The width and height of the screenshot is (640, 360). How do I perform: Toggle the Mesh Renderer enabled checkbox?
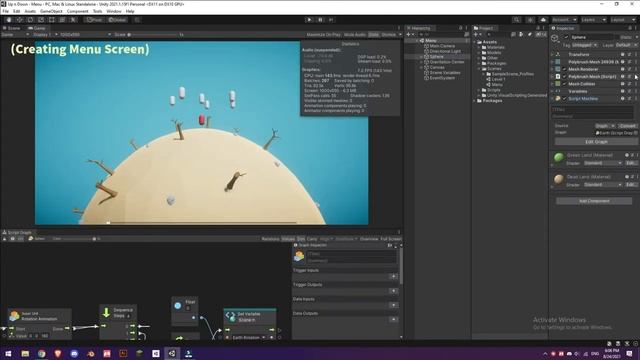[565, 69]
